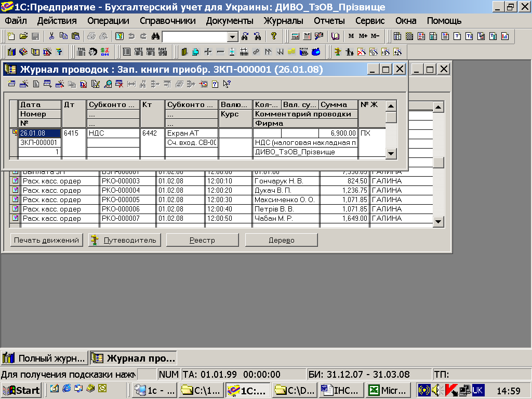
Task: Click the СЧЕТ invoice document icon
Action: pyautogui.click(x=138, y=51)
